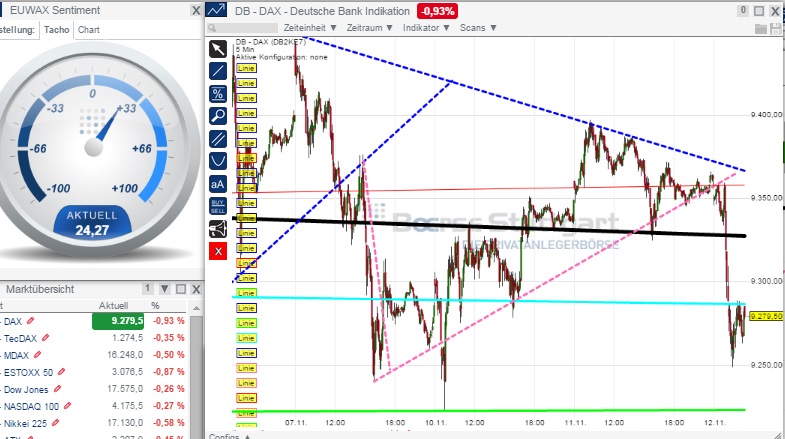Click the Marktübersicht scrollbar up arrow
The height and width of the screenshot is (439, 785).
[196, 307]
